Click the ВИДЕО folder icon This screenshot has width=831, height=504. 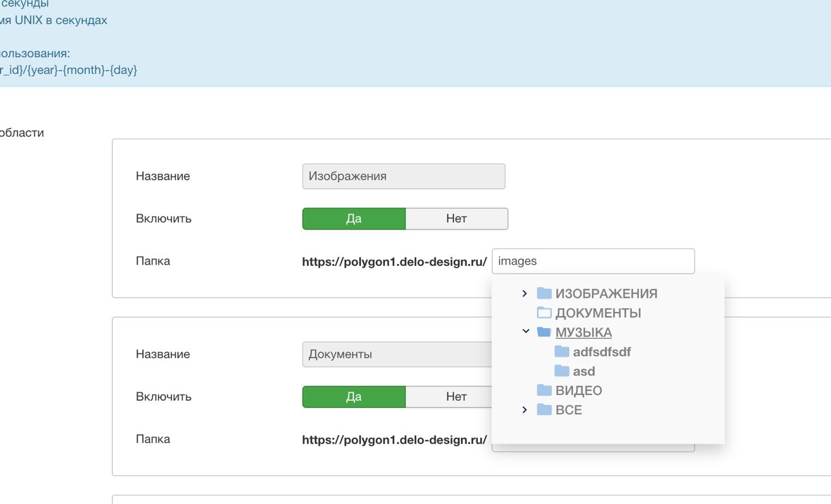click(544, 390)
